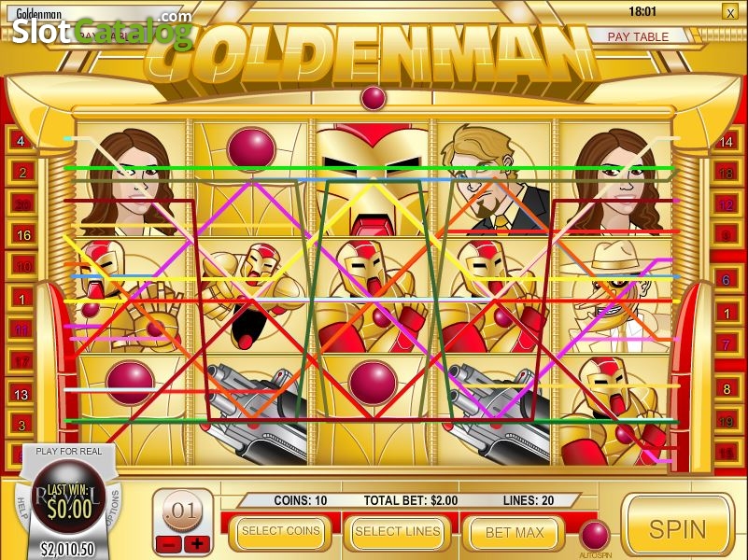The height and width of the screenshot is (560, 748).
Task: Select payline number 16 marker
Action: [x=23, y=235]
